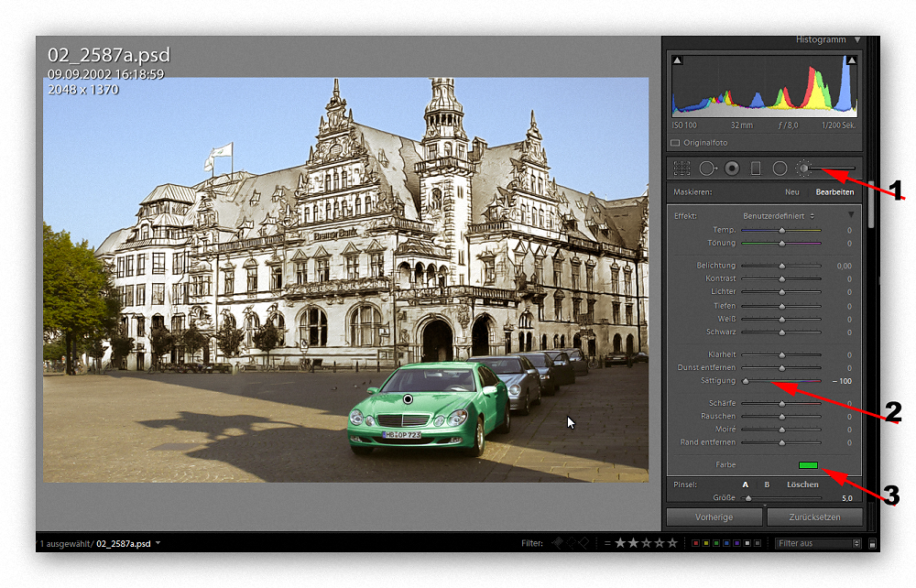Viewport: 916px width, 588px height.
Task: Click the Lichter slider handle
Action: click(781, 292)
